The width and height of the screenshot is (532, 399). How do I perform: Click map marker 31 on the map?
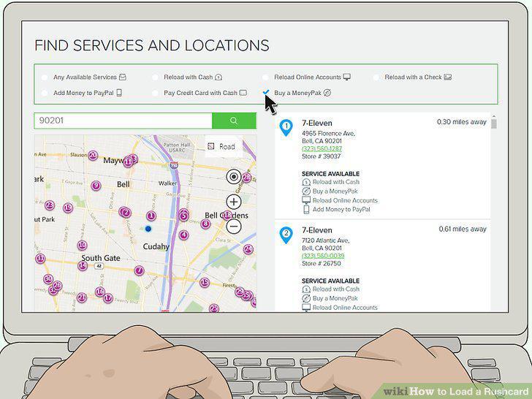click(x=40, y=259)
